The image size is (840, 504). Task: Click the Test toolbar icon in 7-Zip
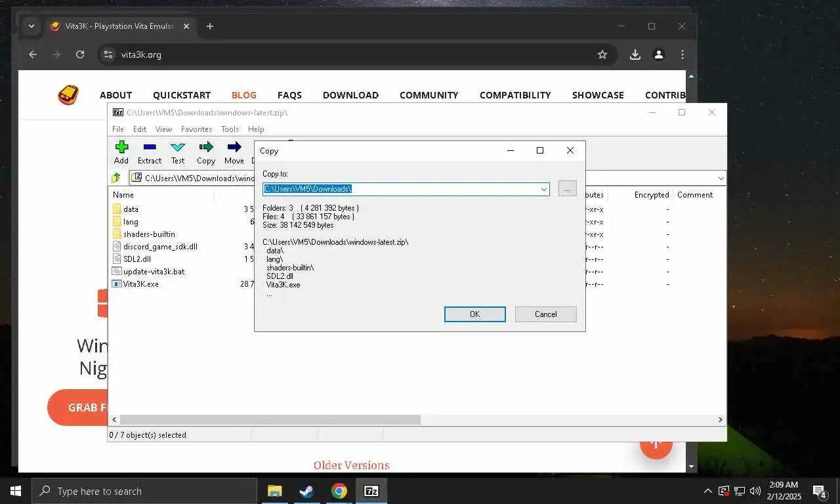(178, 147)
